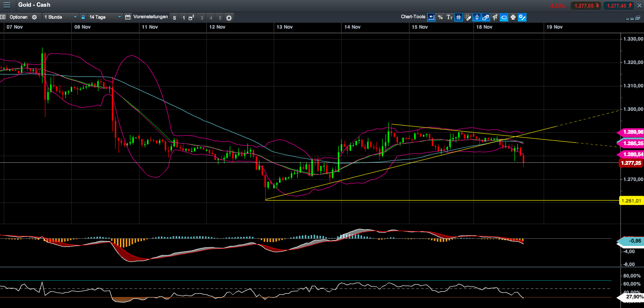Toggle the timeframe lock padlock
Viewport: 644px width, 308px height.
point(83,17)
